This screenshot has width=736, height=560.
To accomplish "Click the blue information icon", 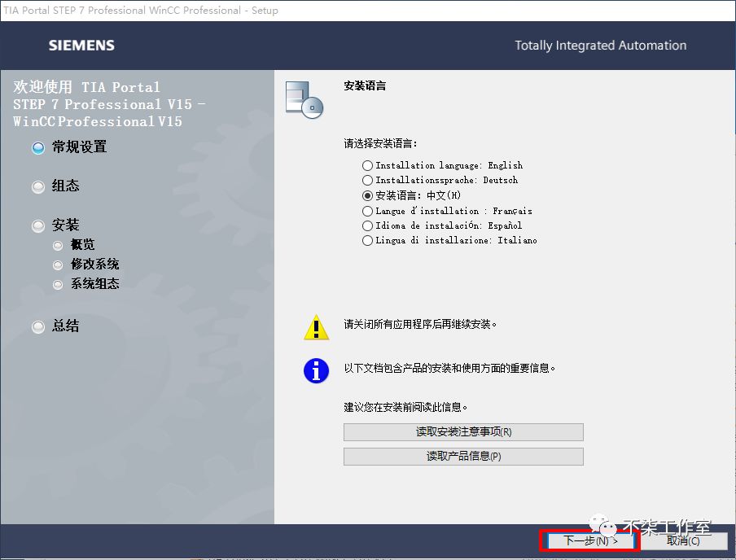I will click(x=317, y=371).
